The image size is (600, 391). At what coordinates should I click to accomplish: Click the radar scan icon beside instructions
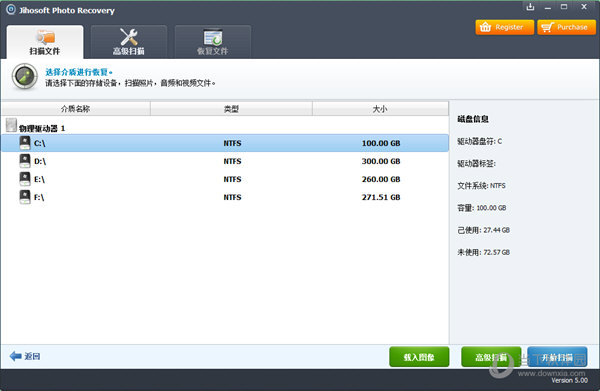(24, 77)
